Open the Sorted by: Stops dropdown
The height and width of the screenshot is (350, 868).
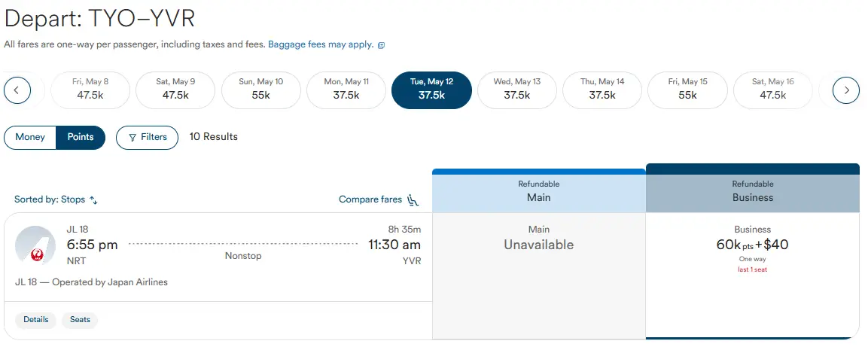click(50, 200)
